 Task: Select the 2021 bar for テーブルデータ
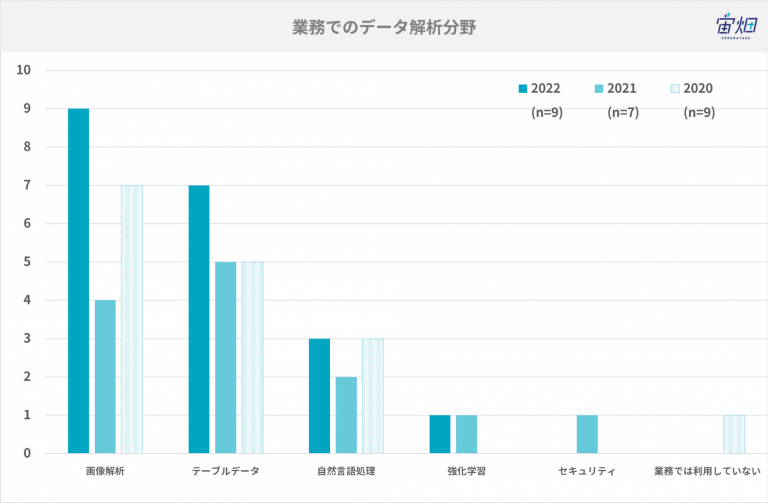tap(225, 358)
